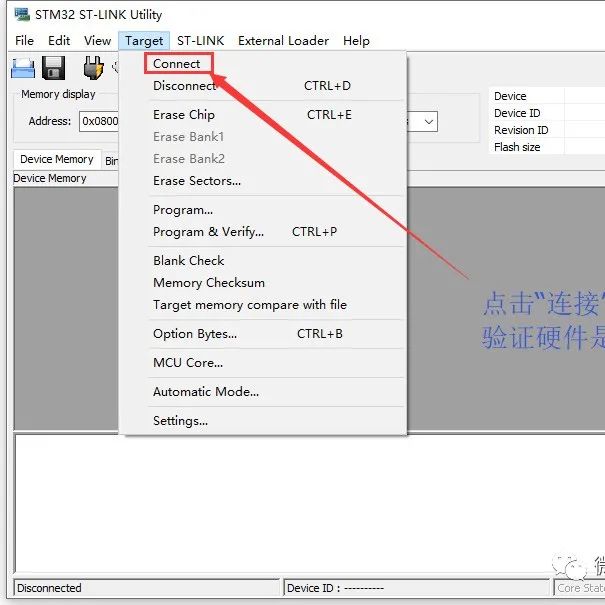Click the Flash size row label

(x=517, y=147)
